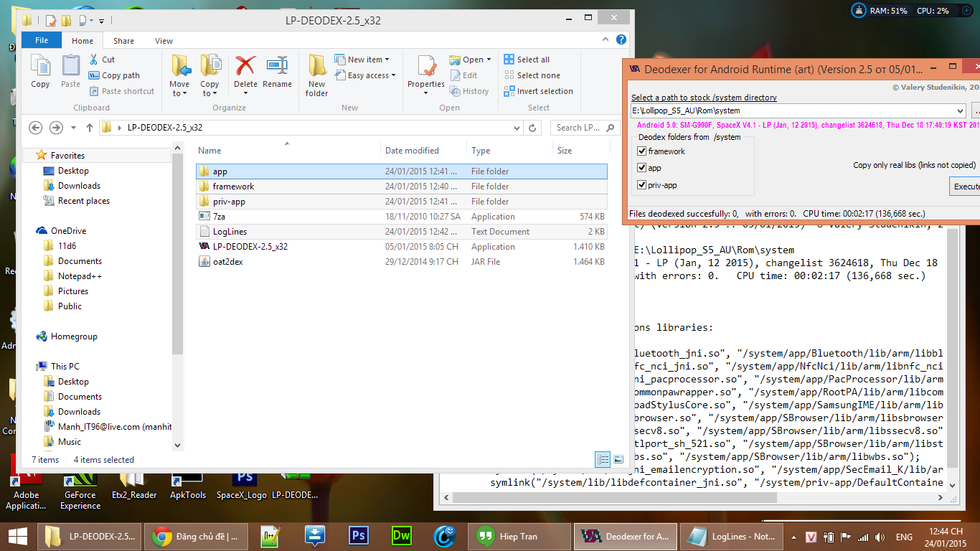The image size is (980, 551).
Task: Select the LogLines text document
Action: 401,232
